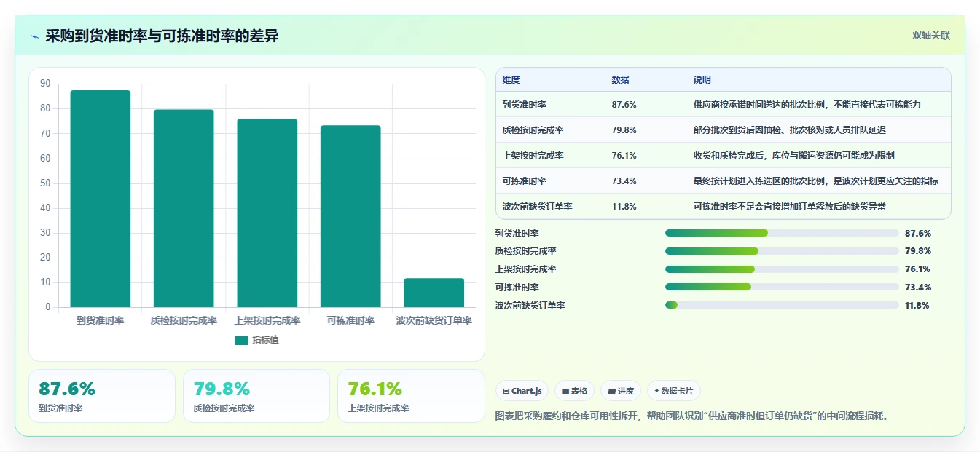Click the 11.8% value at the progress row end
Image resolution: width=980 pixels, height=452 pixels.
click(917, 306)
